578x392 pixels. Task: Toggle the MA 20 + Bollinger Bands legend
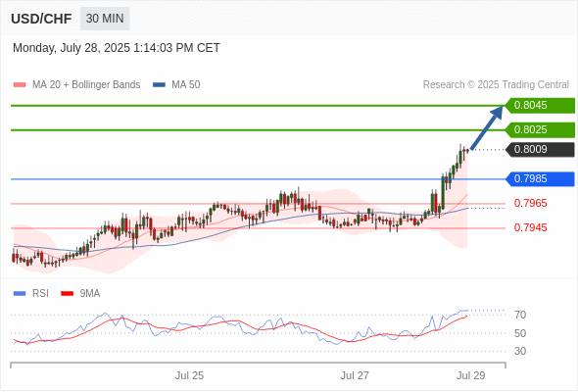point(76,85)
